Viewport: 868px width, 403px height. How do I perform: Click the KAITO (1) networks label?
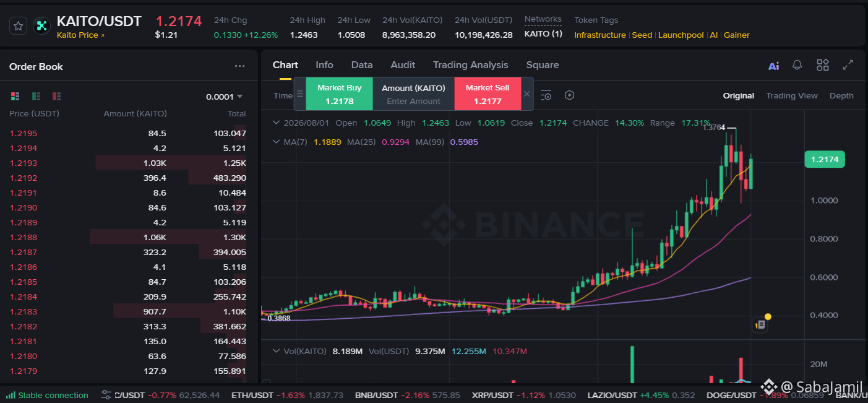[543, 33]
